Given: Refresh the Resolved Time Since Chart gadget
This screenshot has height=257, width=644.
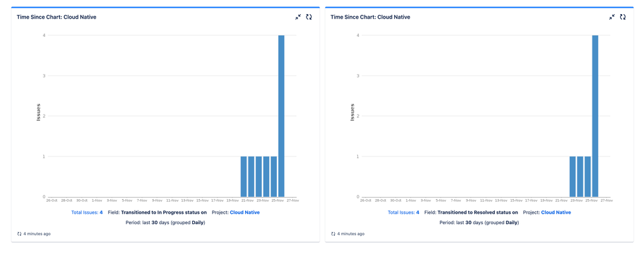Looking at the screenshot, I should [623, 17].
